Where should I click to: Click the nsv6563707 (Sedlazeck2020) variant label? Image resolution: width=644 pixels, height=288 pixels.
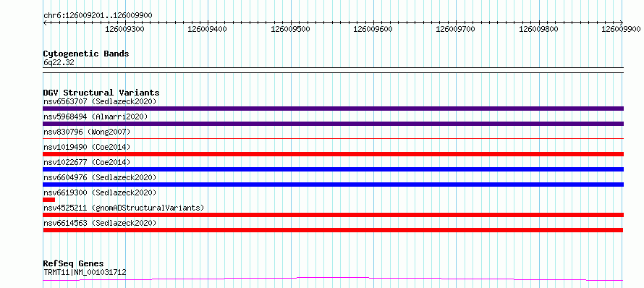point(100,101)
